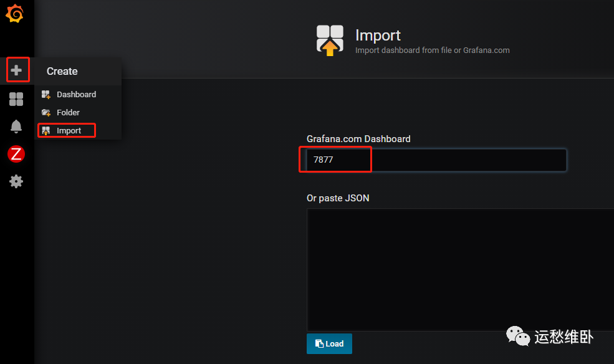
Task: Click the 'Or paste JSON' label
Action: [x=338, y=198]
